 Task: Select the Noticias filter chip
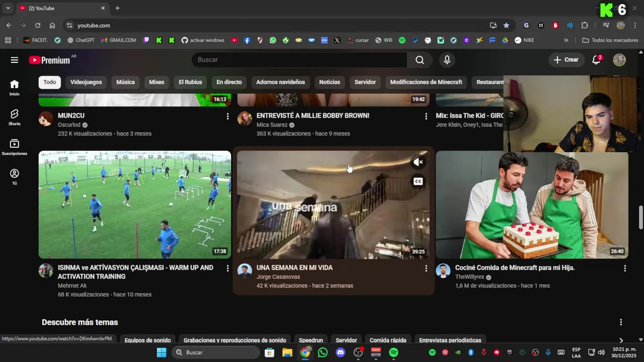point(330,82)
